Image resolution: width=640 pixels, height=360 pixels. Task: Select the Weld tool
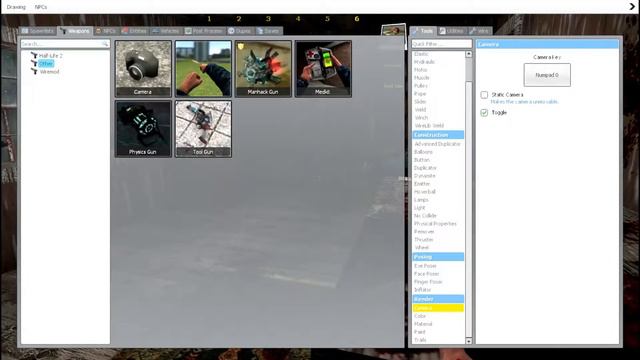(420, 110)
